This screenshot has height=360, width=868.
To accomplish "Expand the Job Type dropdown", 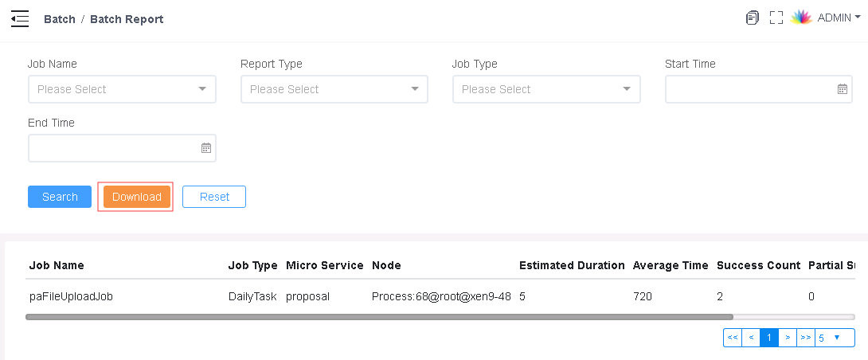I will 546,89.
